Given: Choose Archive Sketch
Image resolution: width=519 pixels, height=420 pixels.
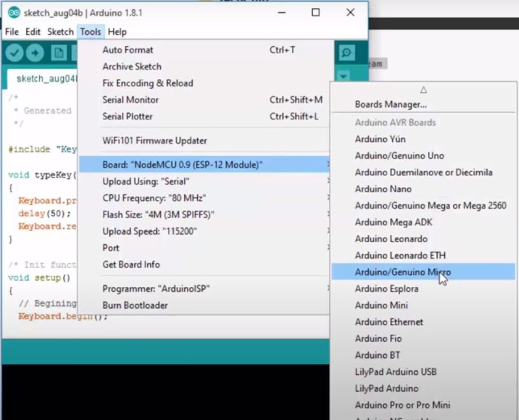Looking at the screenshot, I should pos(205,67).
